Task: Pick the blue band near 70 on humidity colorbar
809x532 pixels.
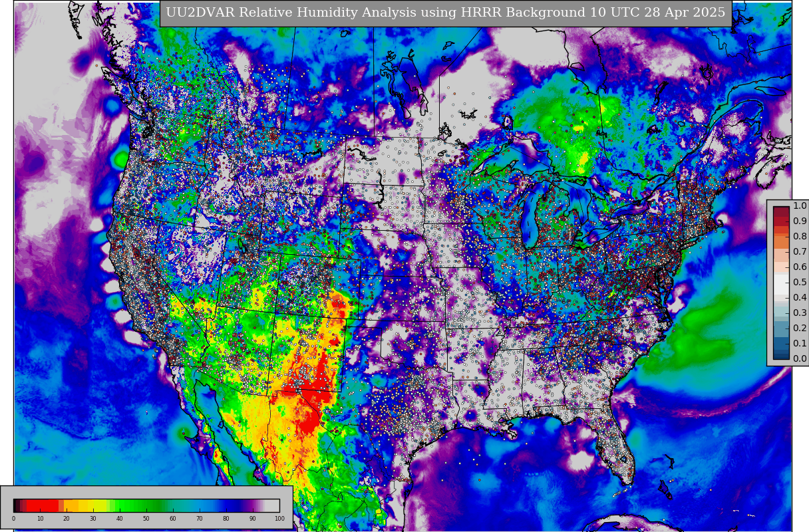Action: point(200,505)
